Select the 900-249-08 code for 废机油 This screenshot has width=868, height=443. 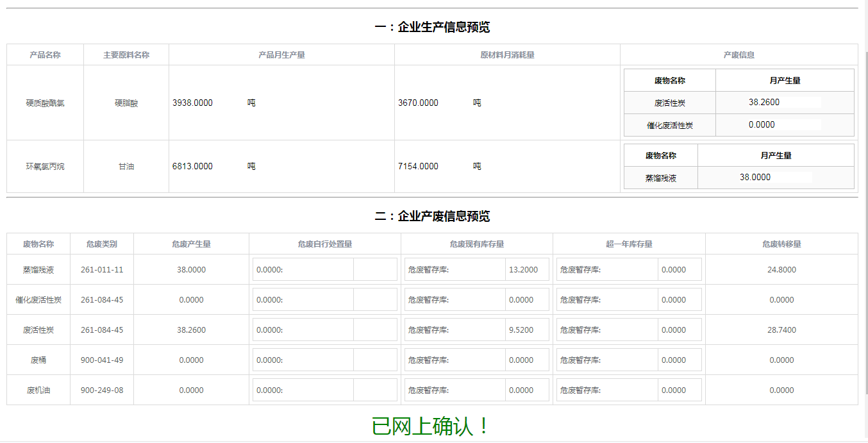(x=102, y=390)
